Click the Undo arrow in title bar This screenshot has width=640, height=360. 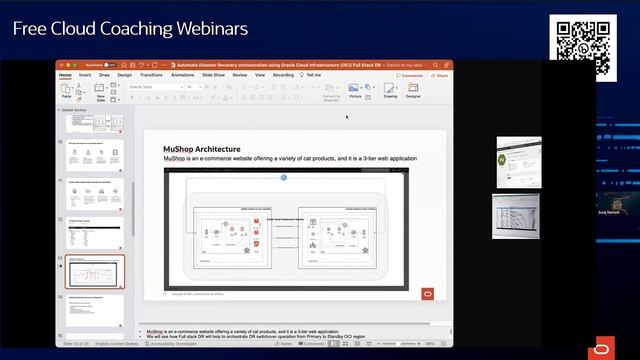pyautogui.click(x=141, y=65)
